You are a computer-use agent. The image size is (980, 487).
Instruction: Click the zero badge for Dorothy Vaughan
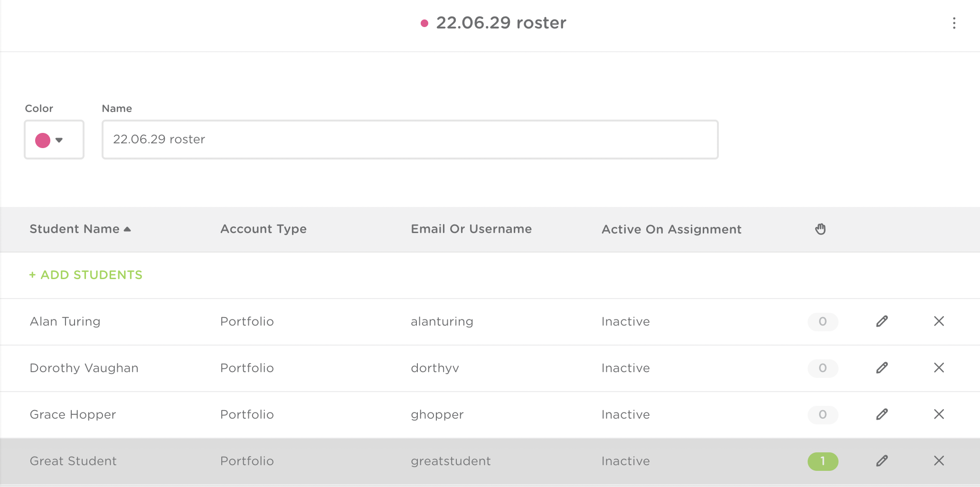tap(823, 368)
